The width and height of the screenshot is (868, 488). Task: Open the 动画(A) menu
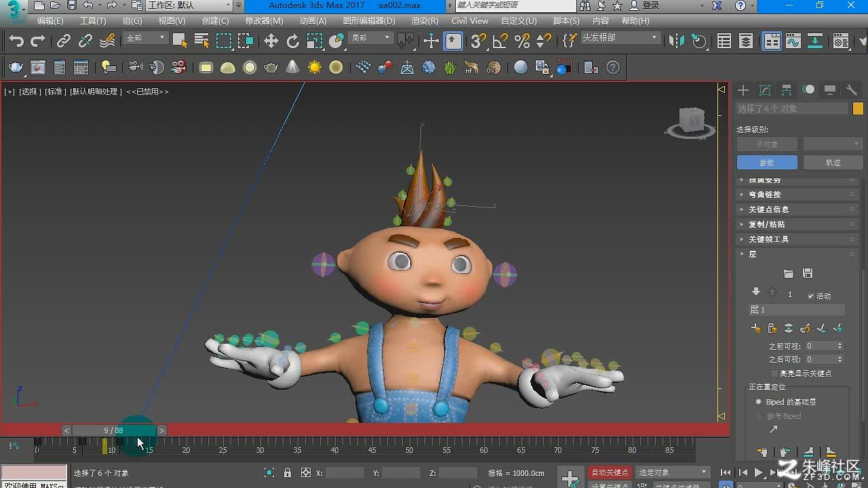pos(313,21)
